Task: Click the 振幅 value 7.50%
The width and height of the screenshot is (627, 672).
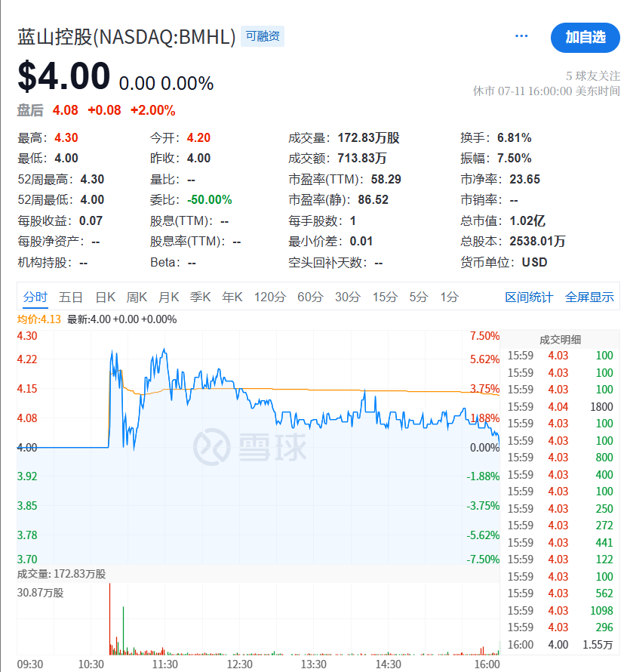Action: (514, 158)
